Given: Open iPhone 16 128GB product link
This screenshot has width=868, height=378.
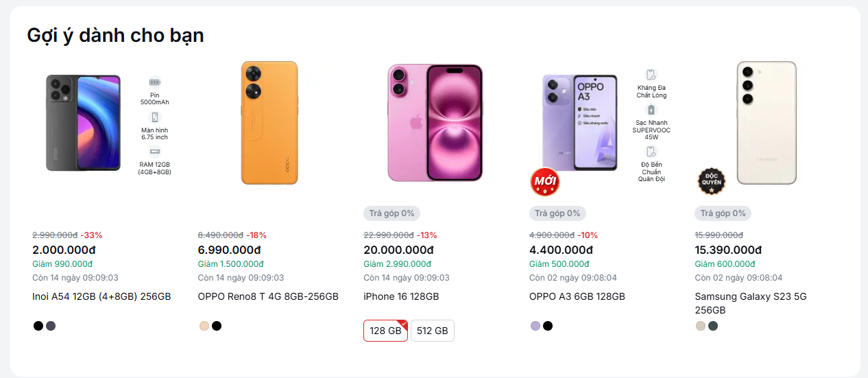Looking at the screenshot, I should pyautogui.click(x=401, y=297).
